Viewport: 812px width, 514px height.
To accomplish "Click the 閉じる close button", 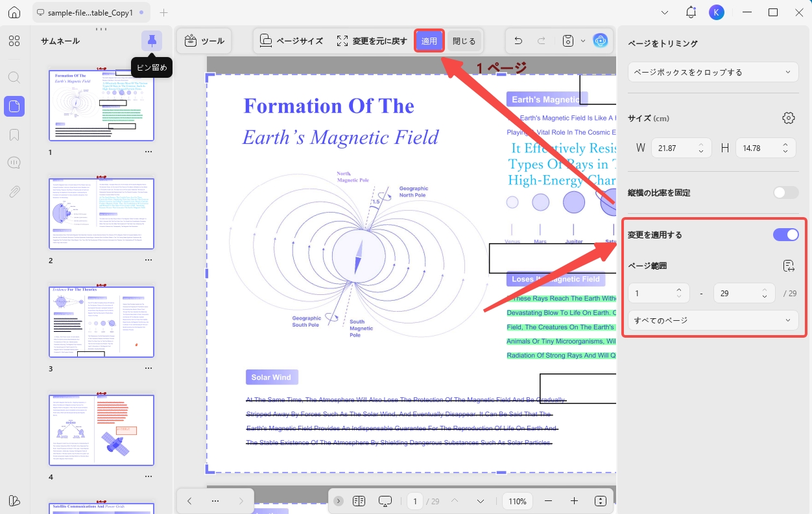I will pyautogui.click(x=464, y=41).
